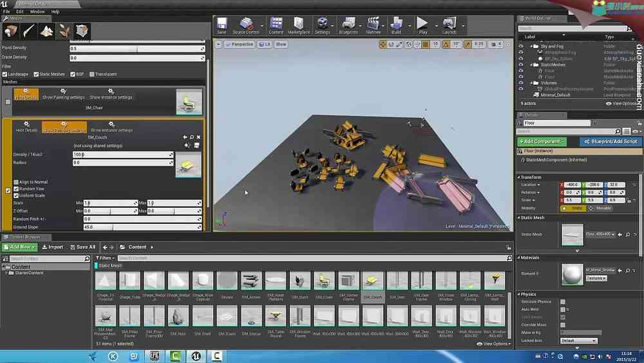Click Launch in the toolbar
This screenshot has width=644, height=363.
click(450, 26)
